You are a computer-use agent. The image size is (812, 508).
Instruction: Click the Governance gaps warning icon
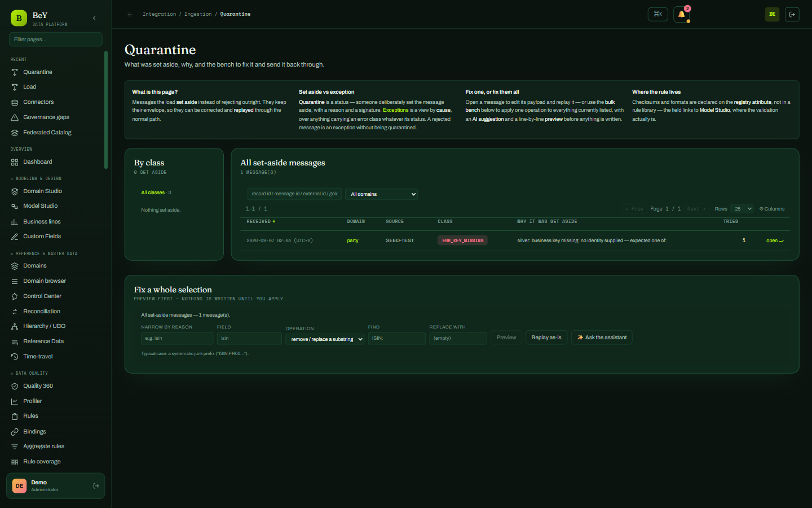tap(15, 117)
